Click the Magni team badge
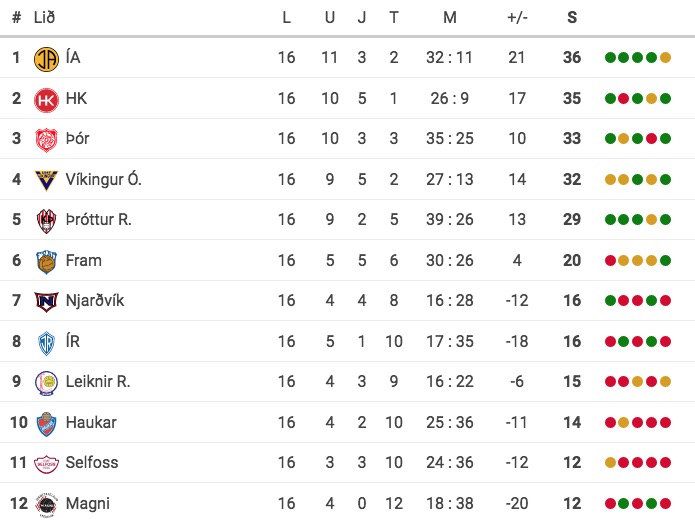Screen dimensions: 695x522 click(x=46, y=504)
